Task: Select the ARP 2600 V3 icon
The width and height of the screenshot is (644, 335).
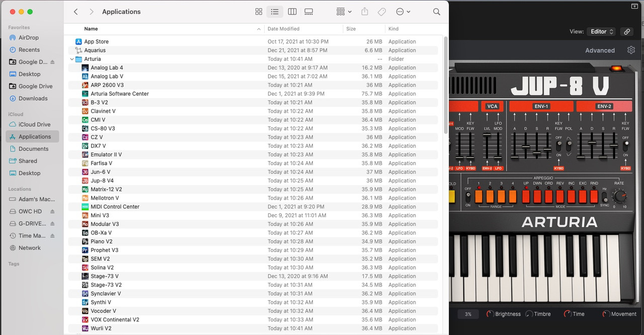Action: [85, 85]
